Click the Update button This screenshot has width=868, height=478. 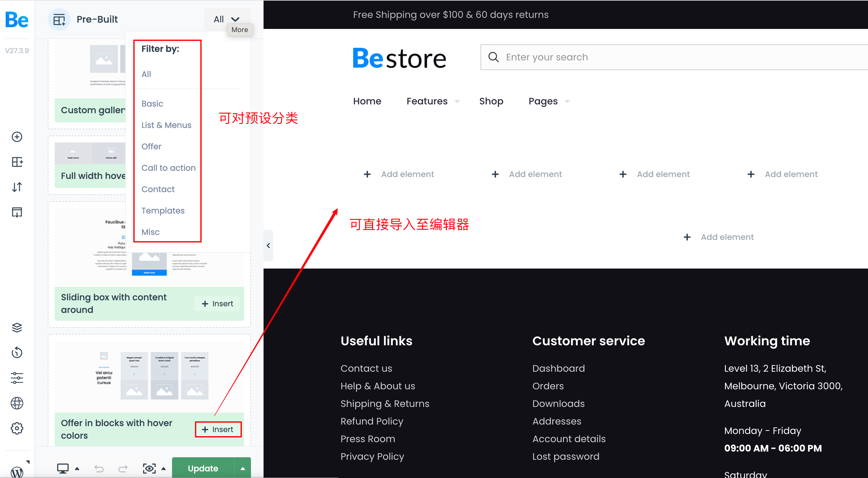click(203, 468)
